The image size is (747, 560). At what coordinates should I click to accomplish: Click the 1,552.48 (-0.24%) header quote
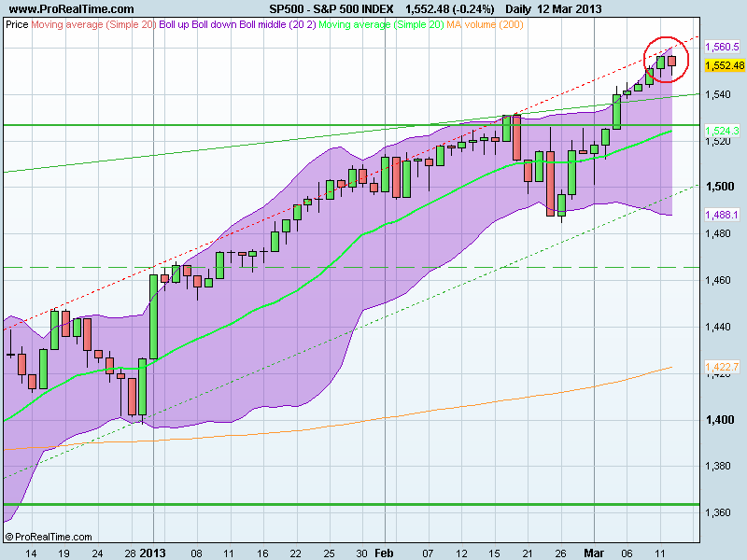[x=450, y=9]
